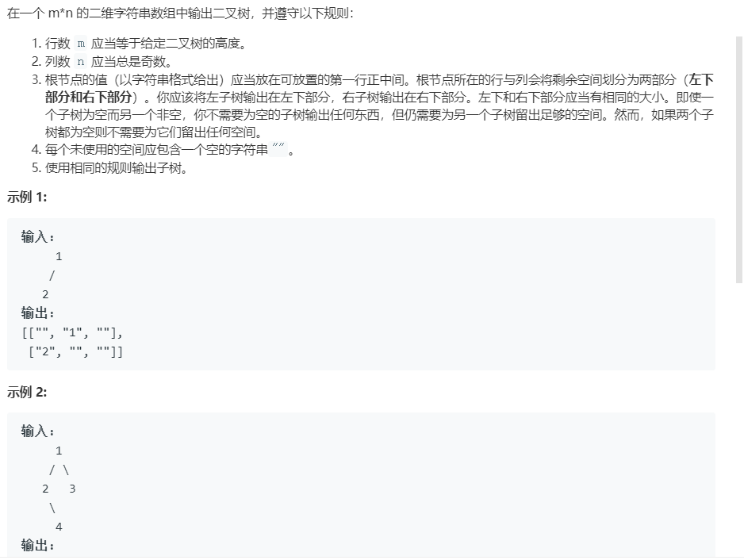
Task: Click the "示例 1:" heading
Action: coord(27,197)
